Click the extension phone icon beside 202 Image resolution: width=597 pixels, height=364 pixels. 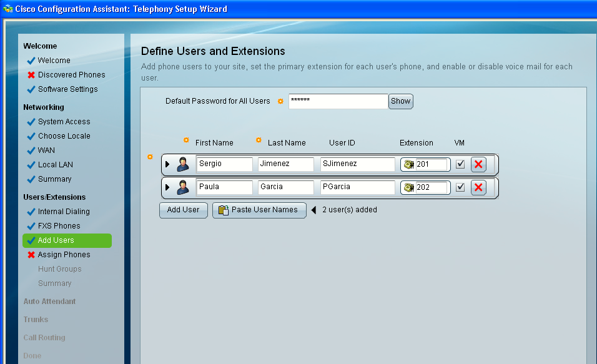[409, 188]
